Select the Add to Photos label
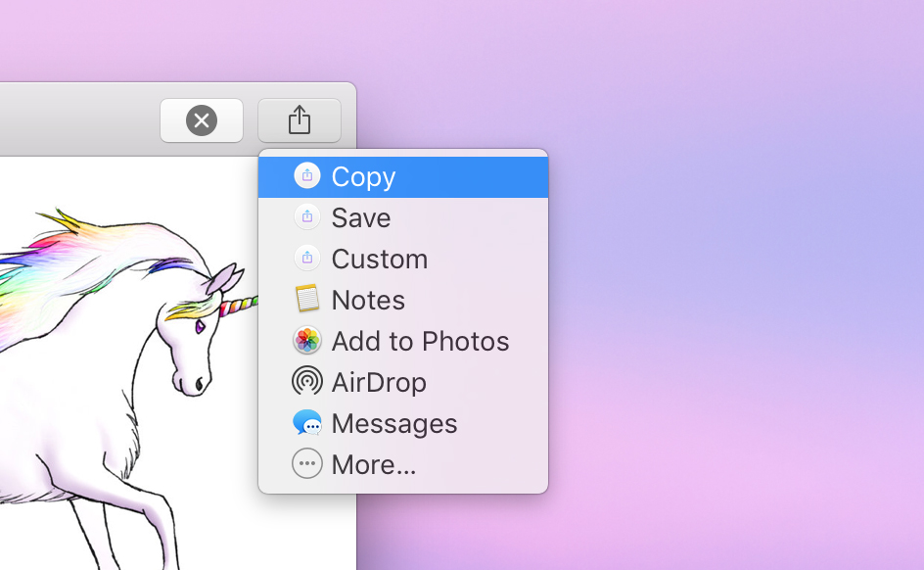Screen dimensions: 924x570 point(420,341)
